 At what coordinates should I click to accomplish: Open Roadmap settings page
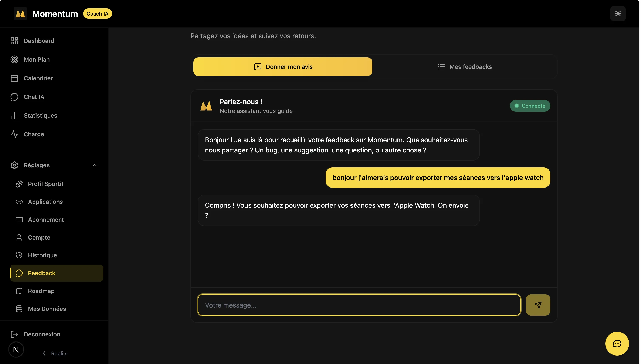pos(41,291)
